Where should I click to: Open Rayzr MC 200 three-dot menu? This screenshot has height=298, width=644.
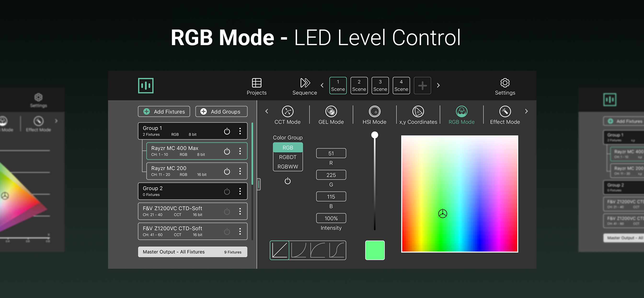coord(240,171)
